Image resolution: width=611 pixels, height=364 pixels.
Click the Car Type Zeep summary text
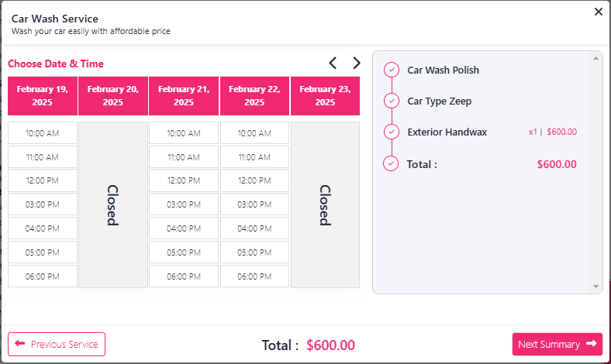[439, 101]
